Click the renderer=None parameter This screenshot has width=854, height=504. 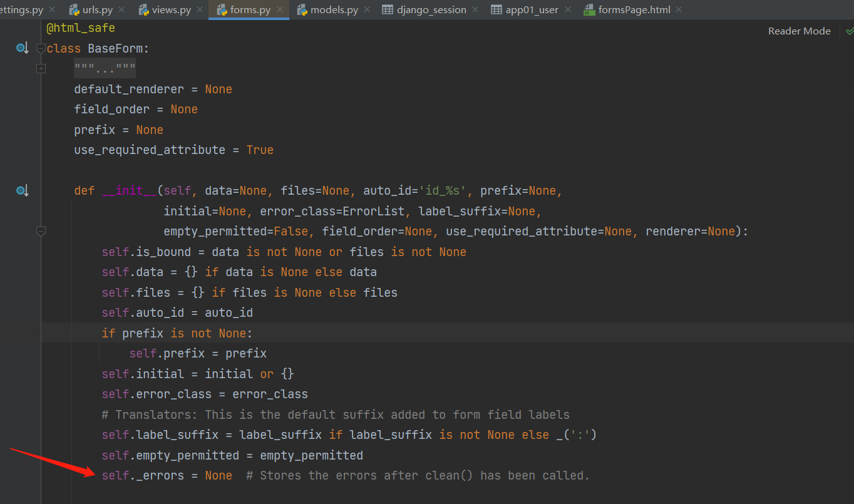[691, 231]
